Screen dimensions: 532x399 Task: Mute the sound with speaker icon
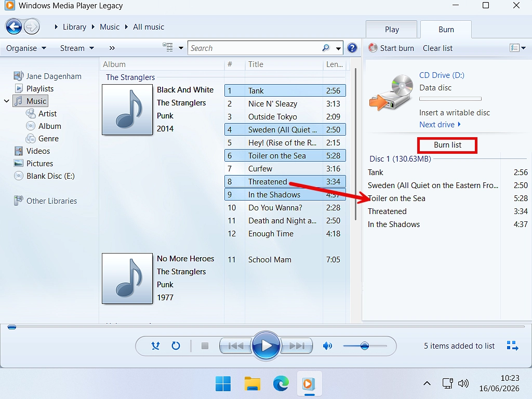click(x=327, y=345)
